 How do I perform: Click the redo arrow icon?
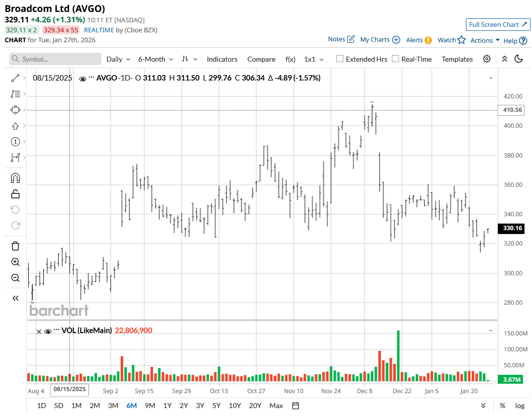(x=15, y=226)
